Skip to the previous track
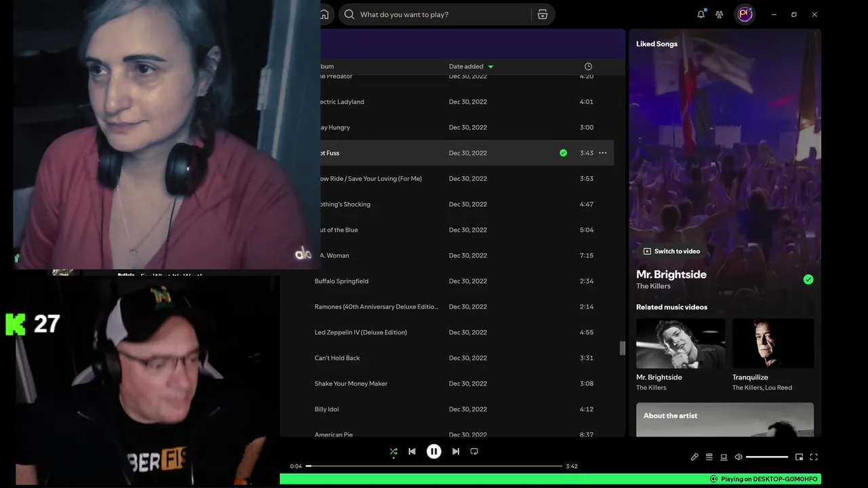868x488 pixels. point(412,451)
